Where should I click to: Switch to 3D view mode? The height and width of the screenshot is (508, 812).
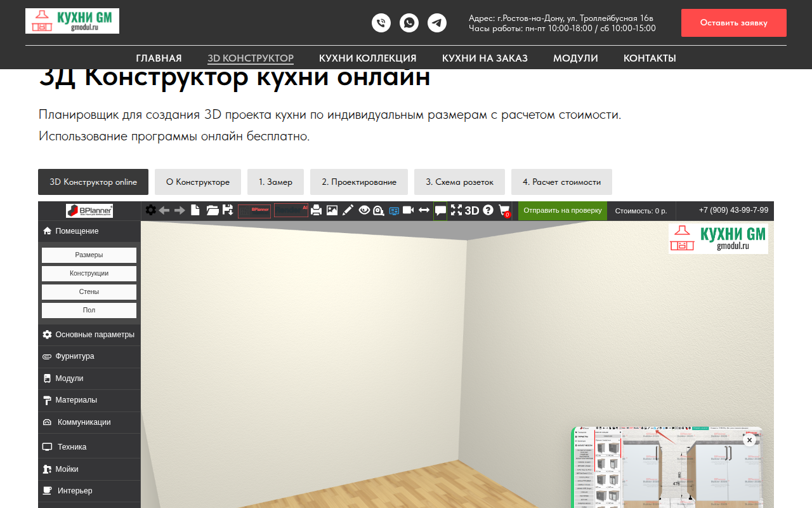point(472,210)
